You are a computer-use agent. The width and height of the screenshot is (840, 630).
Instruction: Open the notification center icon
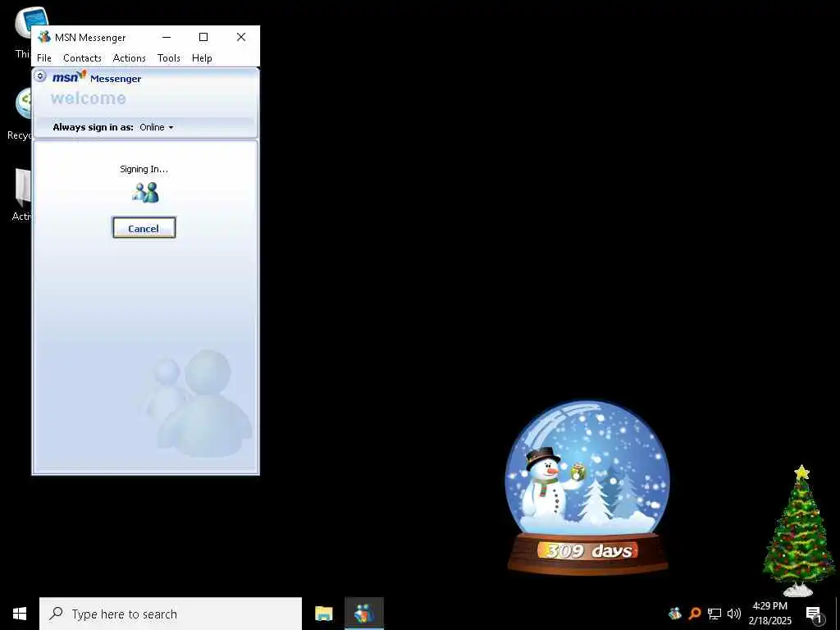[x=813, y=614]
